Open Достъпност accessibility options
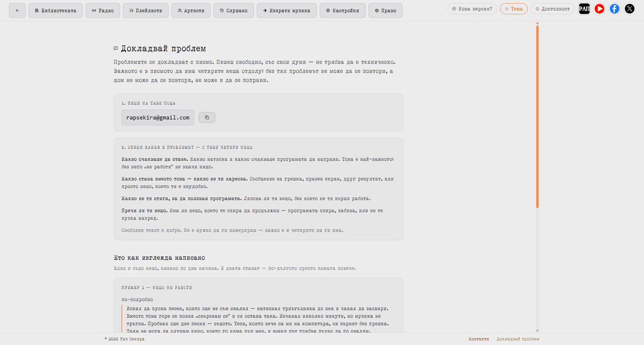The image size is (644, 345). 552,9
